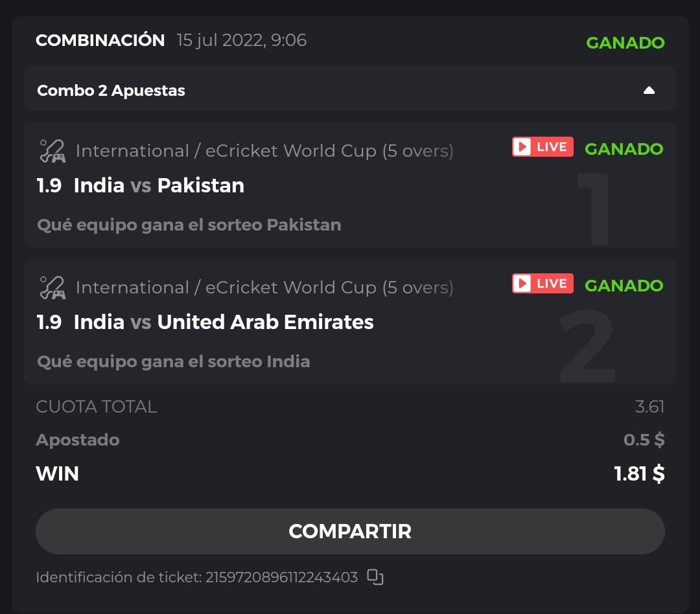Open the India vs Pakistan match
The image size is (700, 614).
(x=159, y=186)
